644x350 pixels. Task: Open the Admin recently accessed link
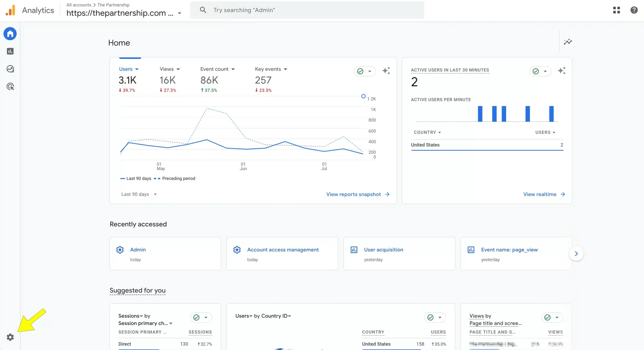[x=138, y=250]
